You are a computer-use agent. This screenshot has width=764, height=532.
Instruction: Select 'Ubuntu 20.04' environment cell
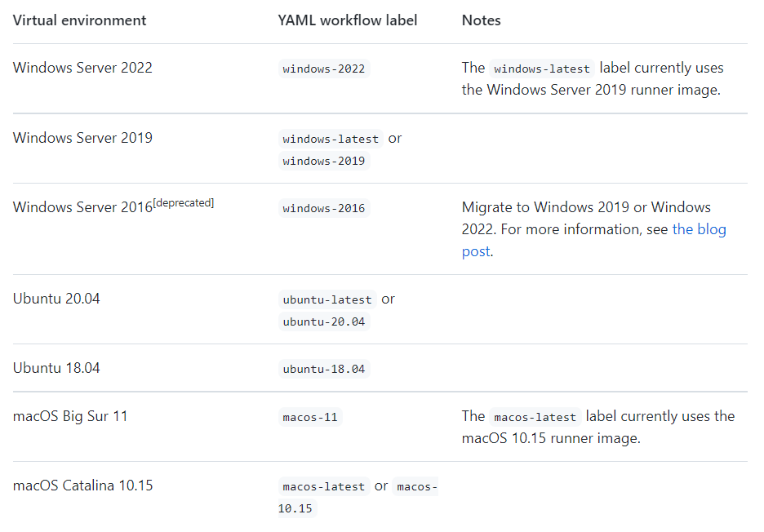point(56,299)
